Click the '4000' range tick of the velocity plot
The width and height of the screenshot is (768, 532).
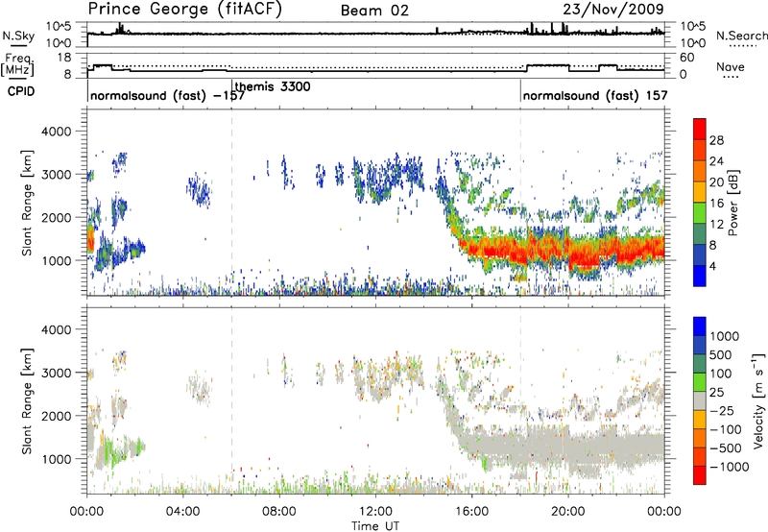tap(56, 329)
